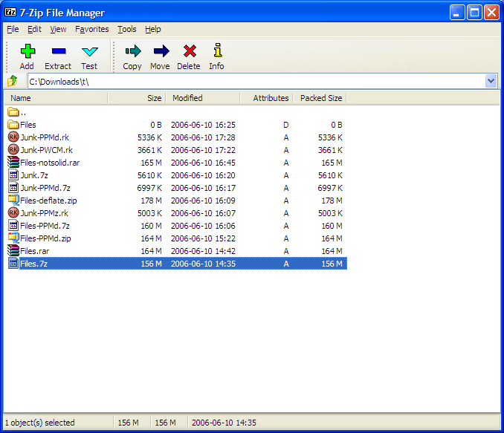The width and height of the screenshot is (504, 433).
Task: Select the Files-PPMd.7z file name
Action: (x=45, y=226)
